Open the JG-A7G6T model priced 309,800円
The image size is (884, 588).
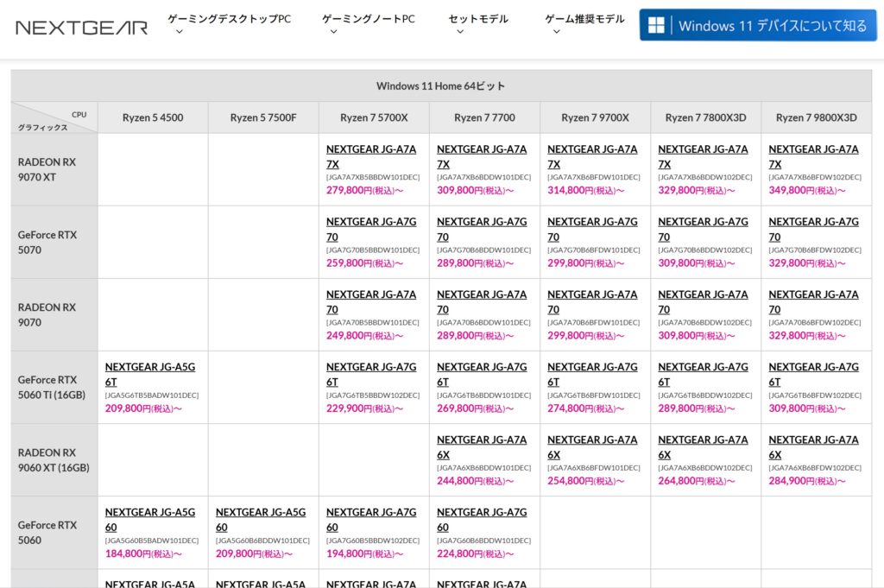coord(812,374)
